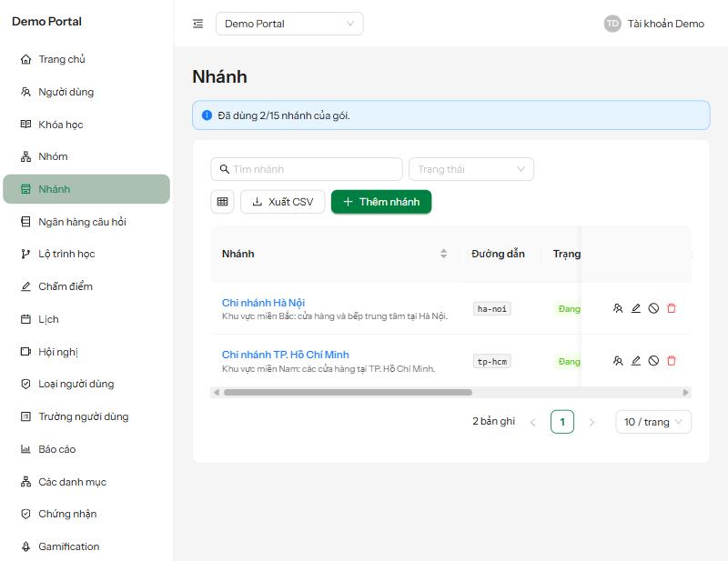Delete Chi nhánh TP. Hồ Chí Minh with trash icon
The image size is (728, 561).
coord(672,361)
